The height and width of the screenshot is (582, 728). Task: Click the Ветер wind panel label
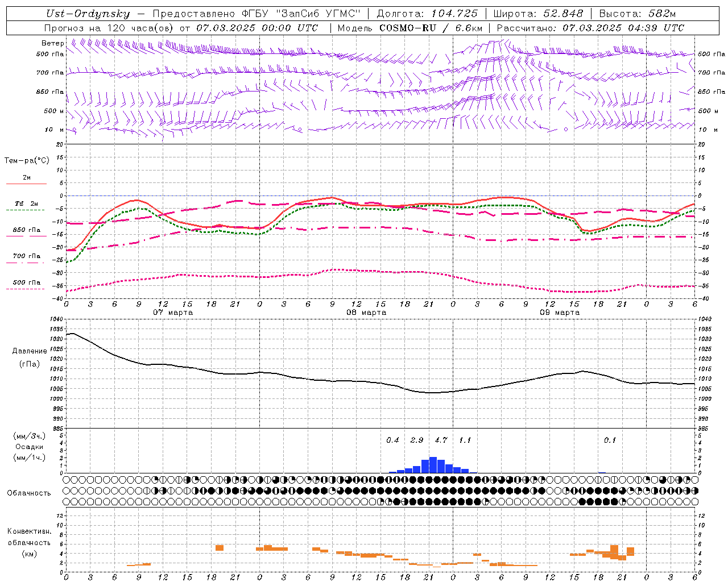pos(52,43)
